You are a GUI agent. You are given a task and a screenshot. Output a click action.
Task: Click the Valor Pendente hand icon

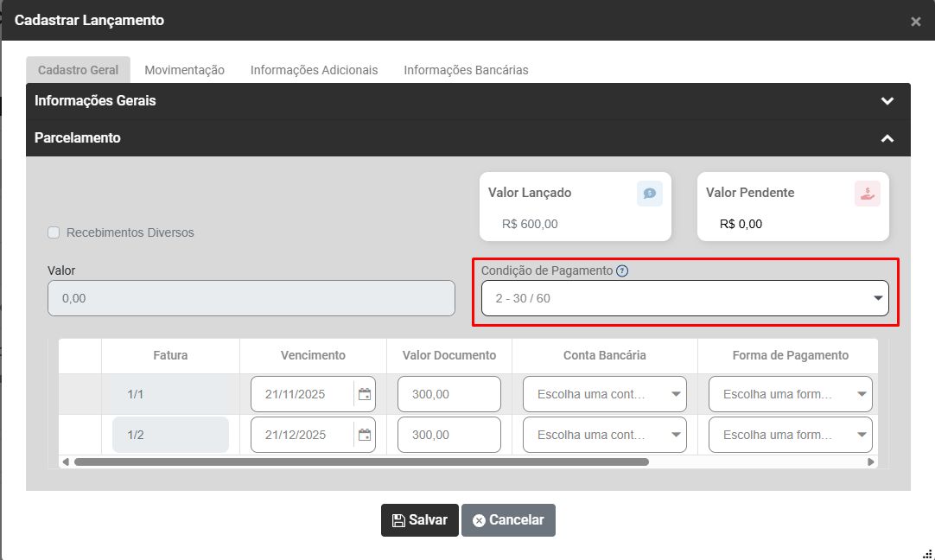coord(867,194)
